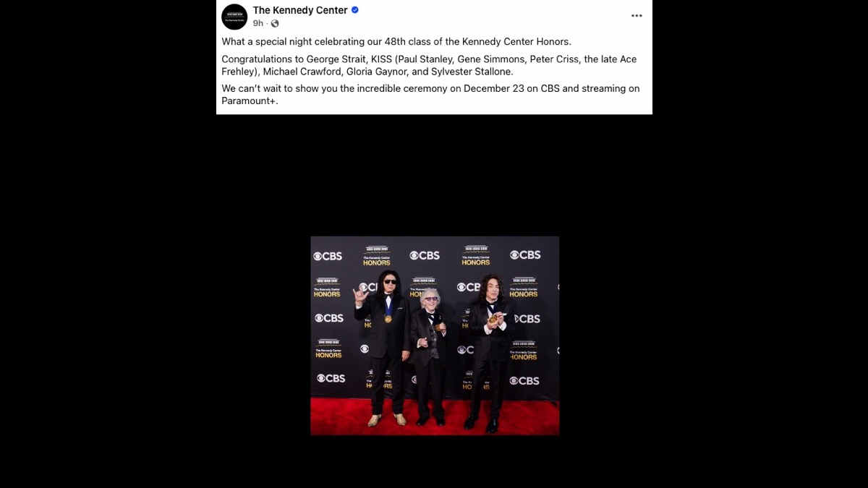Image resolution: width=868 pixels, height=488 pixels.
Task: Open the three-dot post options menu
Action: (x=637, y=16)
